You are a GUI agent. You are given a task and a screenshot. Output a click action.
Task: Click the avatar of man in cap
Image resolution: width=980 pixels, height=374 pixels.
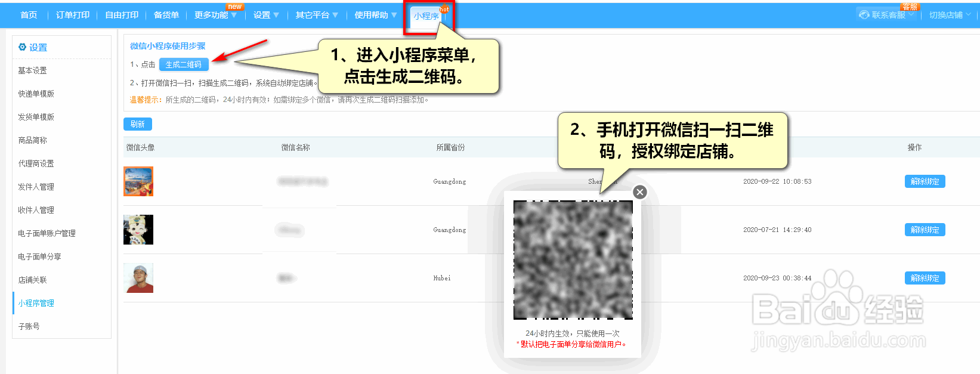coord(138,278)
